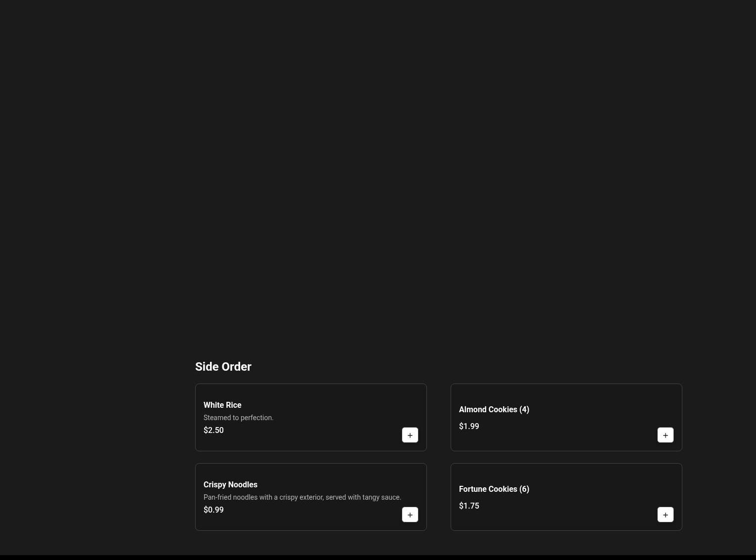This screenshot has width=756, height=560.
Task: Select the $1.75 Fortune Cookies price
Action: pos(468,506)
